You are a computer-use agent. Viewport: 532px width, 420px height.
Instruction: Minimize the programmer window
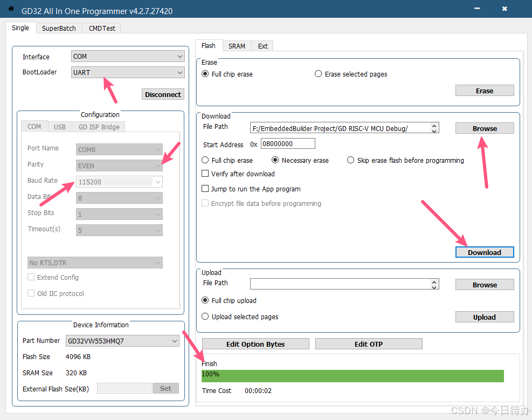click(476, 9)
